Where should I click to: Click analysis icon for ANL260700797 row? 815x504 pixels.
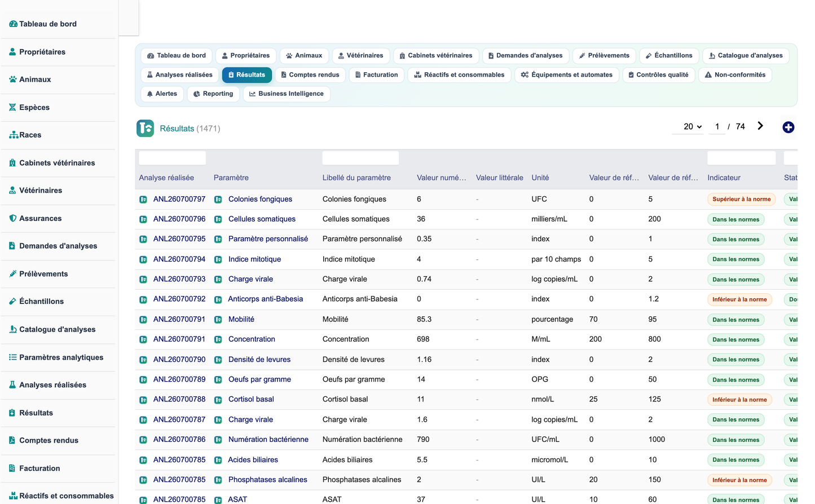[x=143, y=200]
